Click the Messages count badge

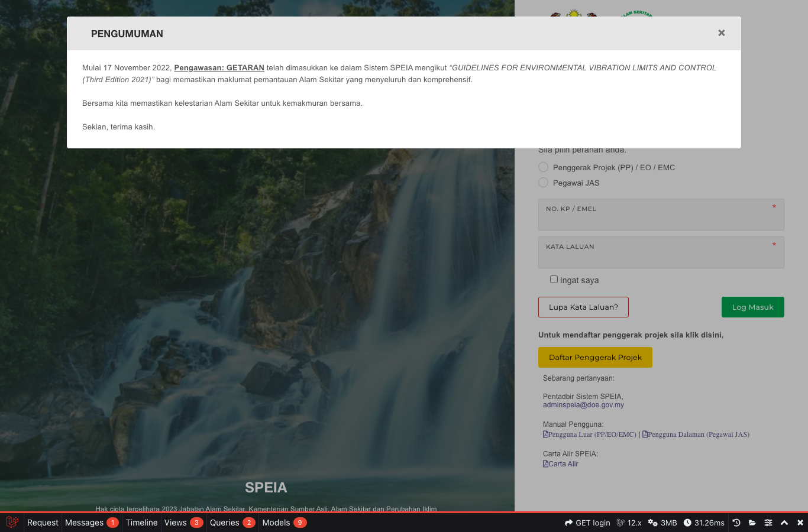pos(112,523)
